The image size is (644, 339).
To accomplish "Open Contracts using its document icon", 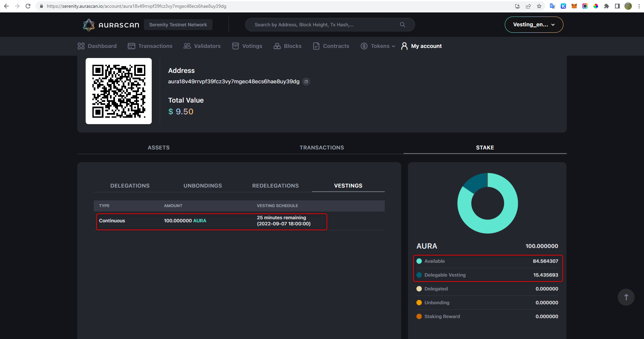I will [x=316, y=46].
